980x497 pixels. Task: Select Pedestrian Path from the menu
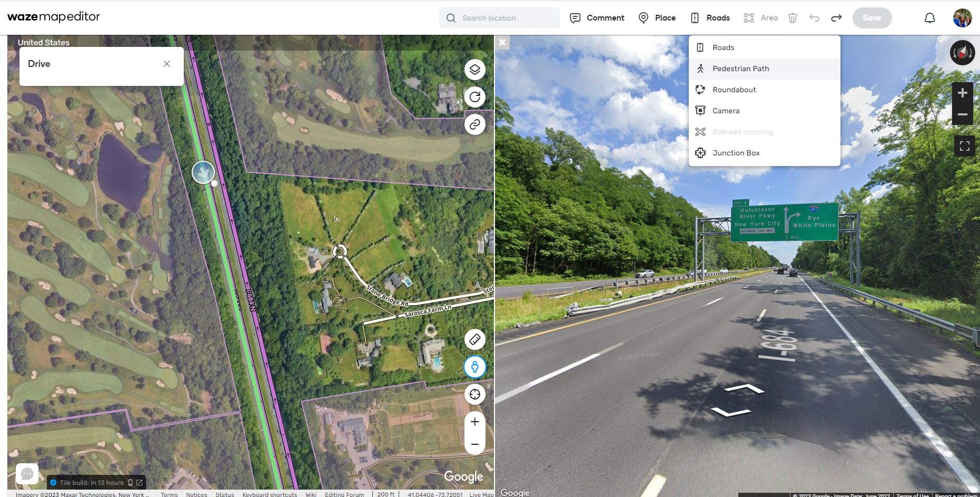(x=764, y=69)
